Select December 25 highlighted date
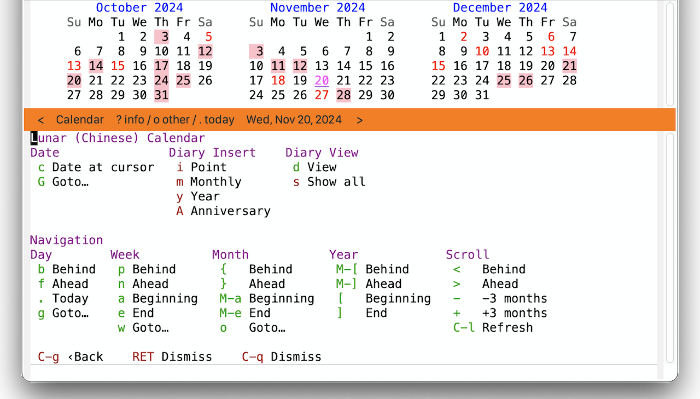This screenshot has width=700, height=399. 504,80
